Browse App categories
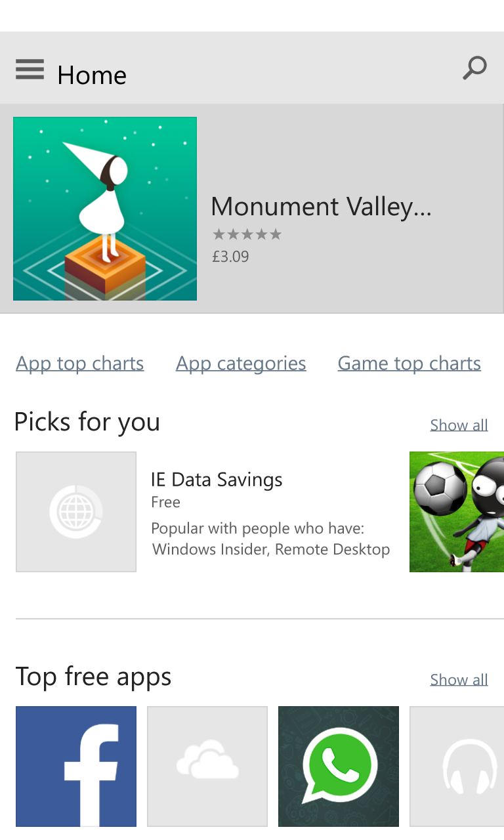The width and height of the screenshot is (504, 840). pyautogui.click(x=241, y=363)
